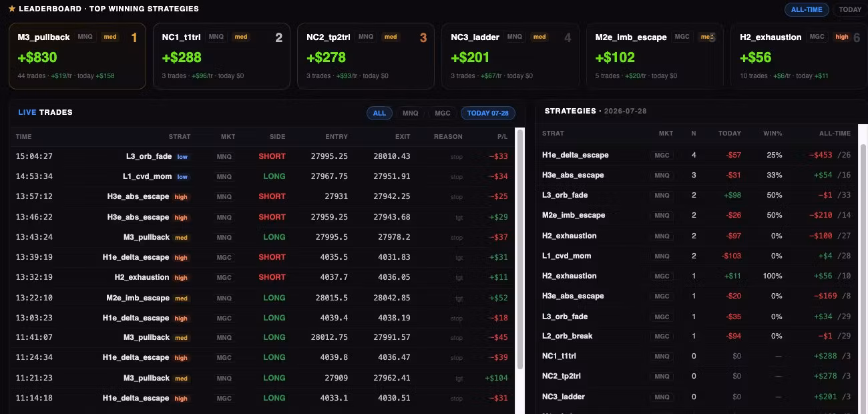
Task: Sort strategies by WIN% column header
Action: [x=773, y=134]
